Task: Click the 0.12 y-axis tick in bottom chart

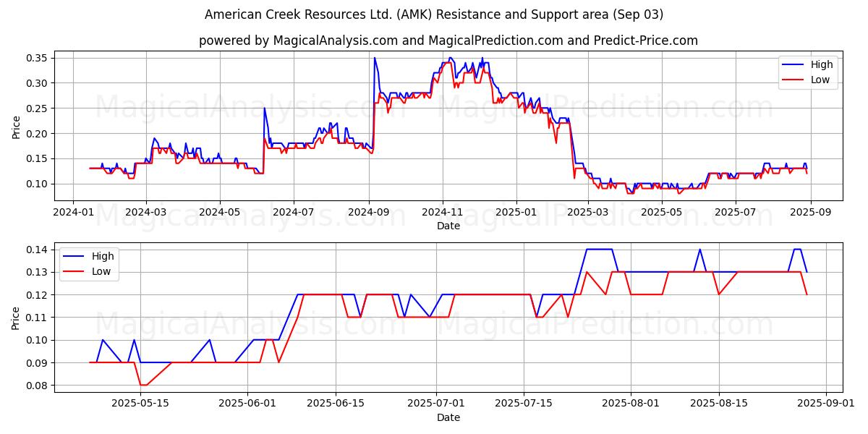Action: pos(38,295)
